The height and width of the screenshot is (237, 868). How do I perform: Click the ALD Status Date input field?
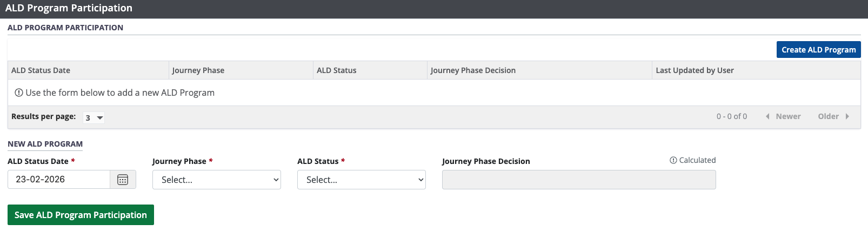(59, 180)
